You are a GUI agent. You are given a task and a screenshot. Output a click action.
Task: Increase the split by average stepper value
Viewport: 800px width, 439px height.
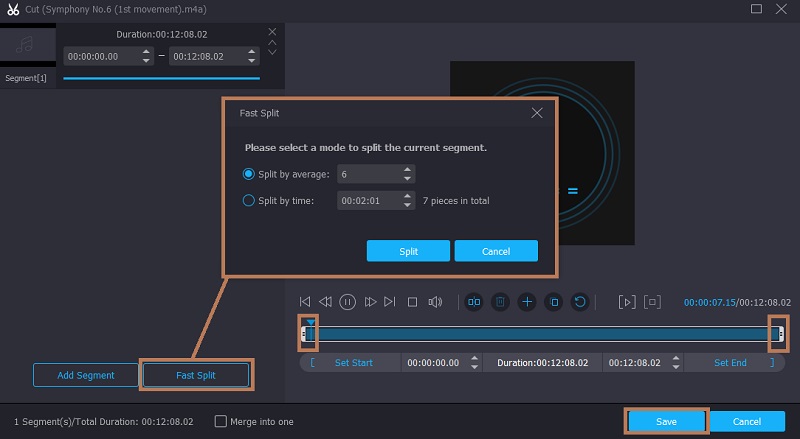click(407, 169)
